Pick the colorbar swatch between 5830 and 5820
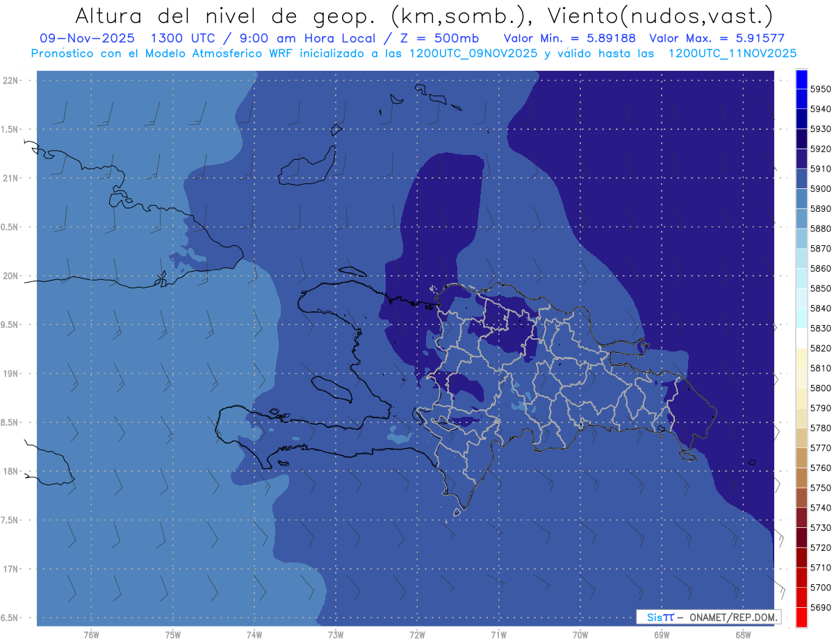The width and height of the screenshot is (834, 644). tap(801, 338)
